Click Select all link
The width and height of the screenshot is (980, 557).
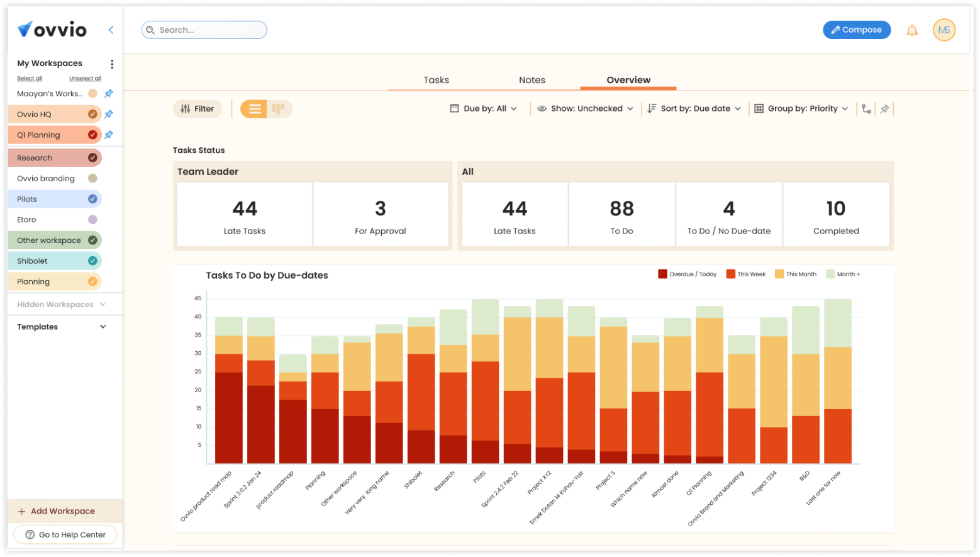(30, 79)
